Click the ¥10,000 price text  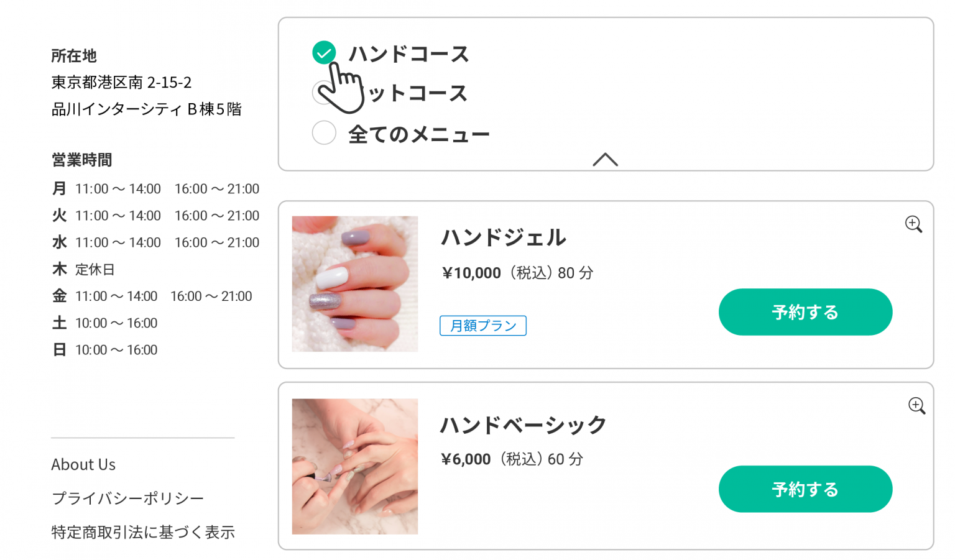coord(471,273)
